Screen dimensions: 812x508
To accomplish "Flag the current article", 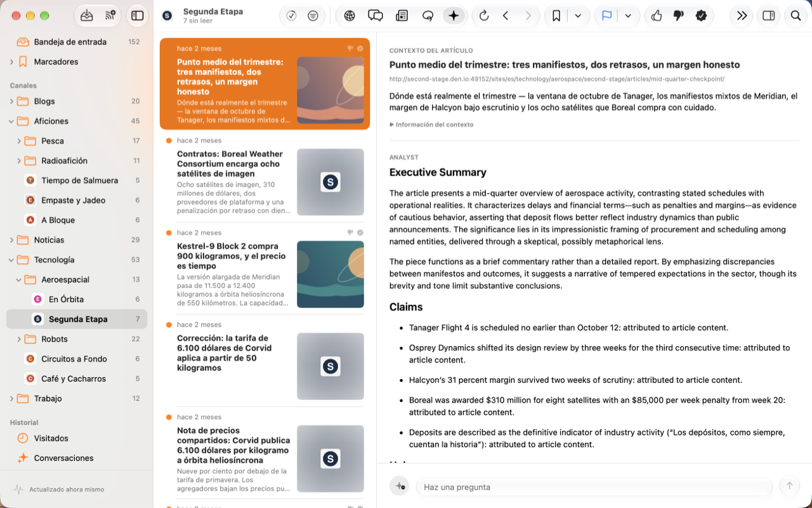I will click(606, 16).
